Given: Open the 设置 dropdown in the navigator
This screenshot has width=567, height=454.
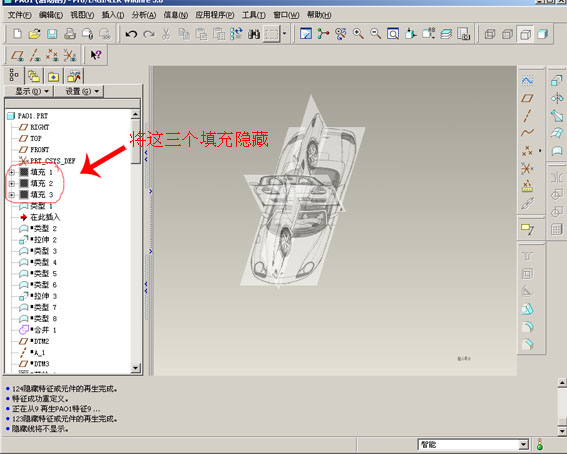Looking at the screenshot, I should tap(80, 91).
